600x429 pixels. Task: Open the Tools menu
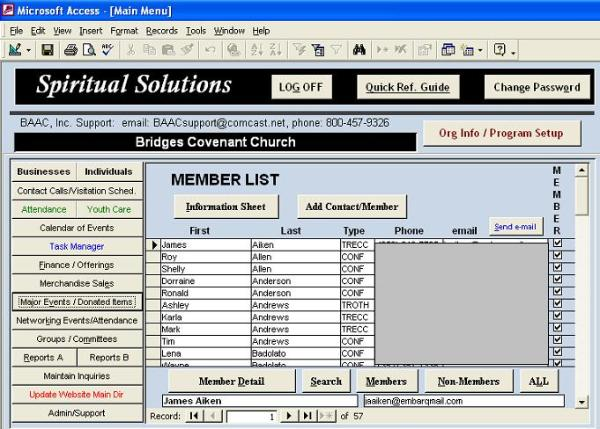click(196, 31)
